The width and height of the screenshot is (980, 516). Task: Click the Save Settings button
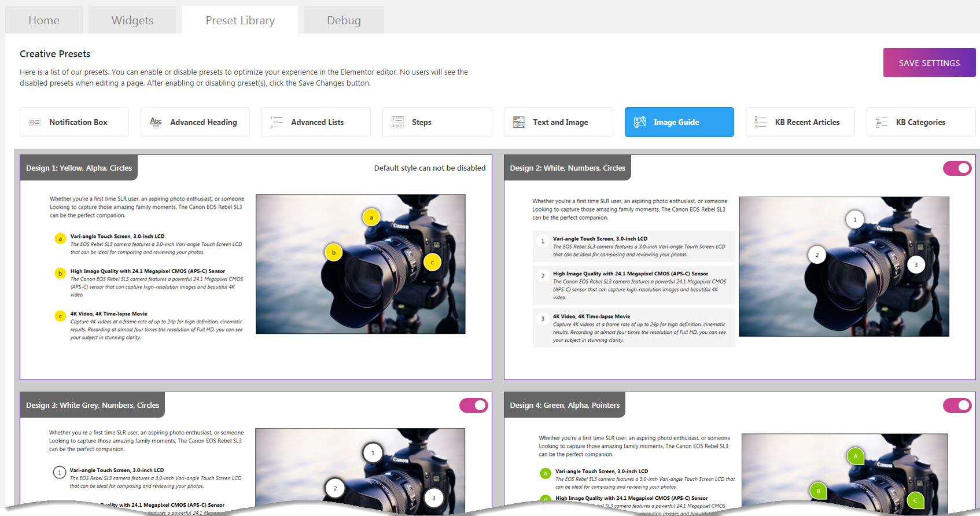tap(929, 62)
